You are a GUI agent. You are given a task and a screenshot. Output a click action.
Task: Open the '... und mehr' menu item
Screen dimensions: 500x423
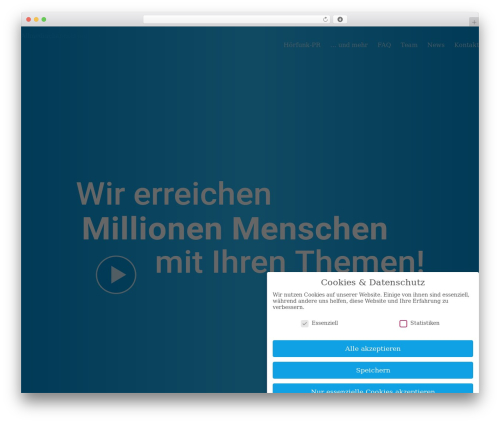tap(349, 45)
